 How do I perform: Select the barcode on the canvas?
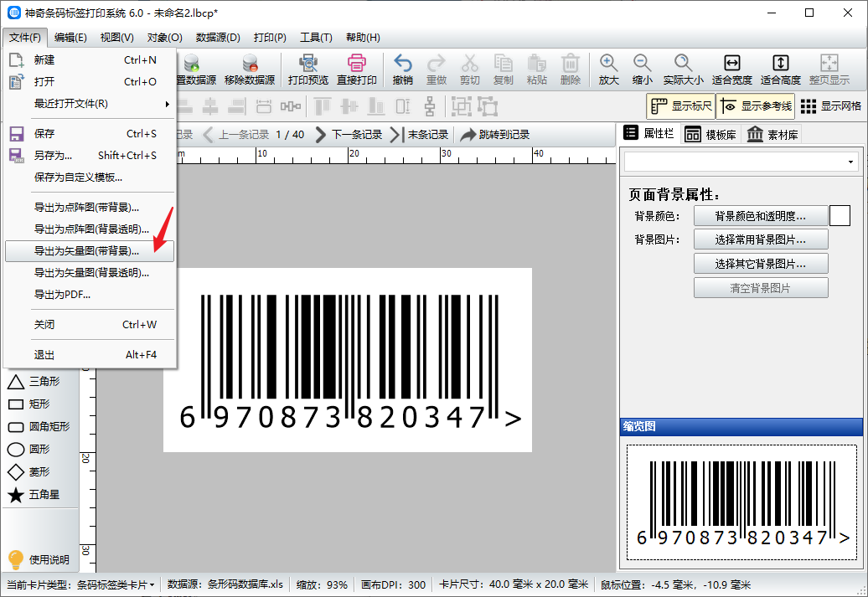coord(350,363)
